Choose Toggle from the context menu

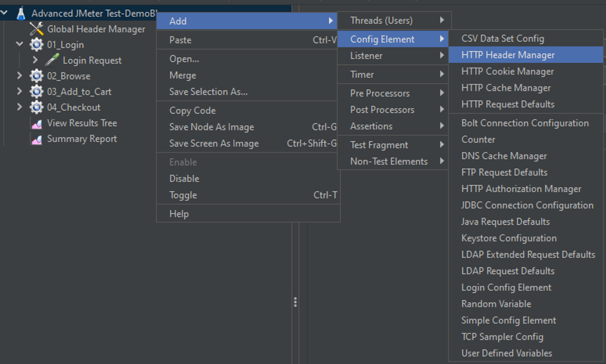(248, 195)
